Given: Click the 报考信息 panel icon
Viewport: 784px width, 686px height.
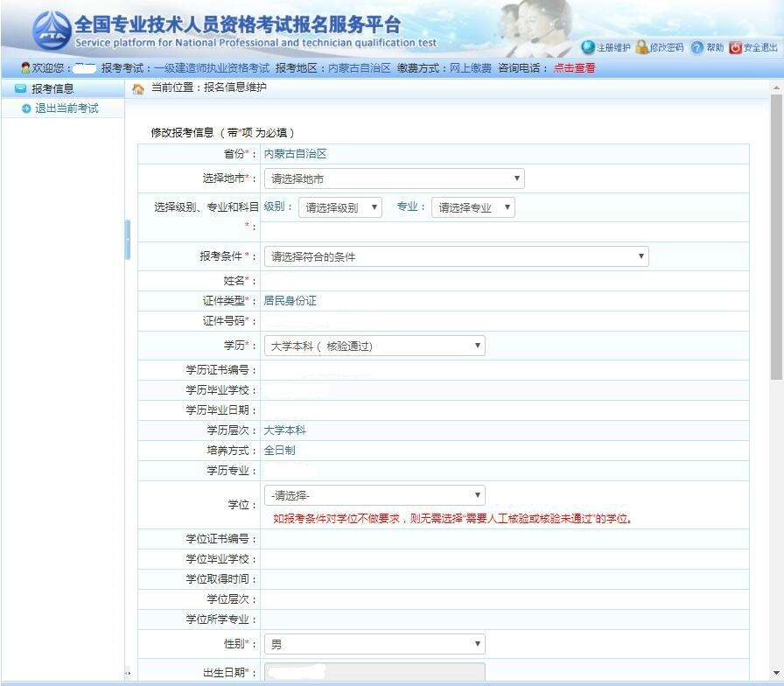Looking at the screenshot, I should pos(20,88).
